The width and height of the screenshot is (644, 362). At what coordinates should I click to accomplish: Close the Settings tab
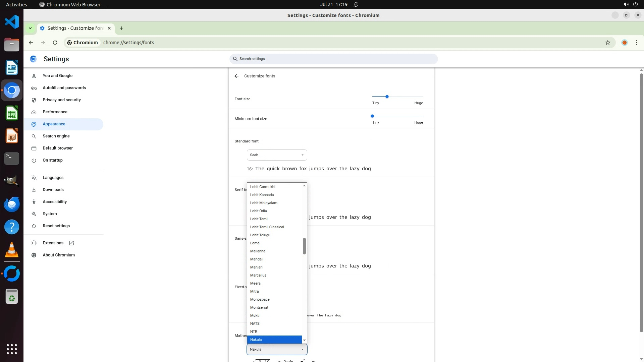point(109,28)
